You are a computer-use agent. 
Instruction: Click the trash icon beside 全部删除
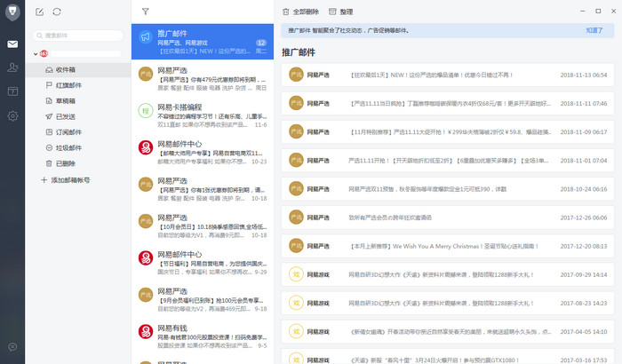[285, 12]
